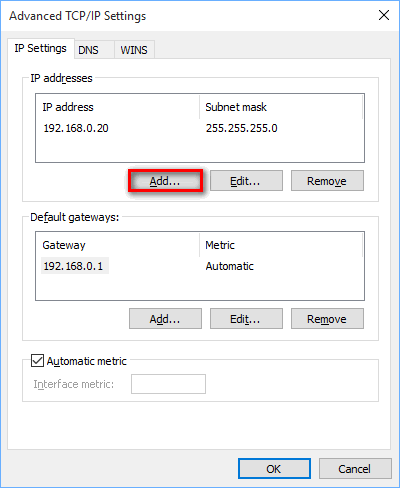
Task: Open the WINS tab
Action: click(x=134, y=50)
